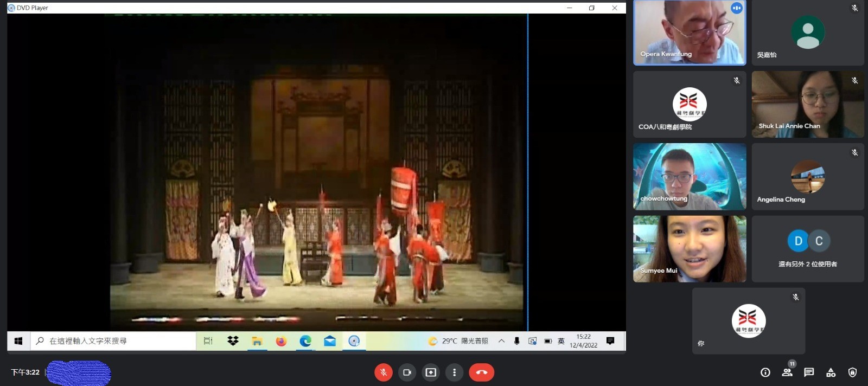The image size is (868, 386).
Task: Launch Microsoft Edge from the taskbar
Action: pyautogui.click(x=305, y=341)
